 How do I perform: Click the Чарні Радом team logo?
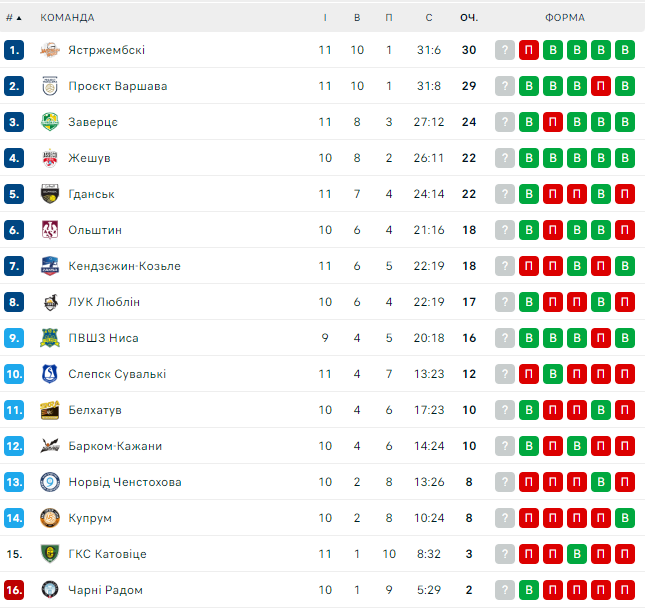(50, 590)
